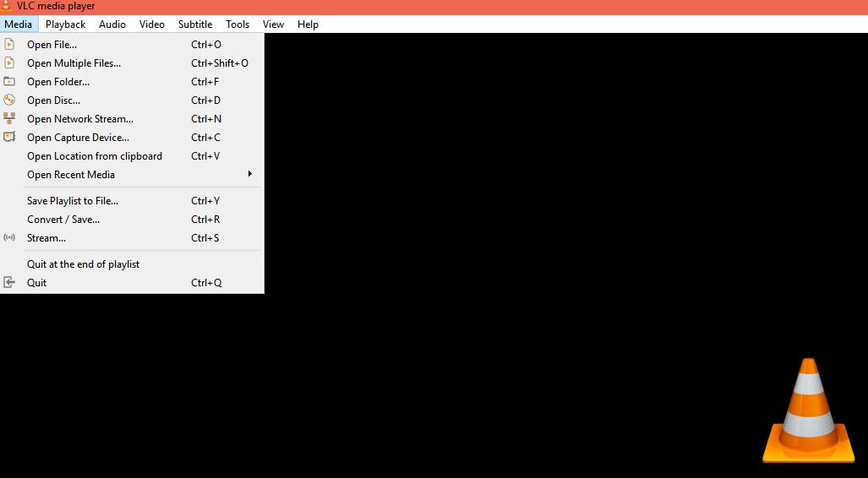Open the Help menu
The image size is (868, 478).
click(308, 24)
